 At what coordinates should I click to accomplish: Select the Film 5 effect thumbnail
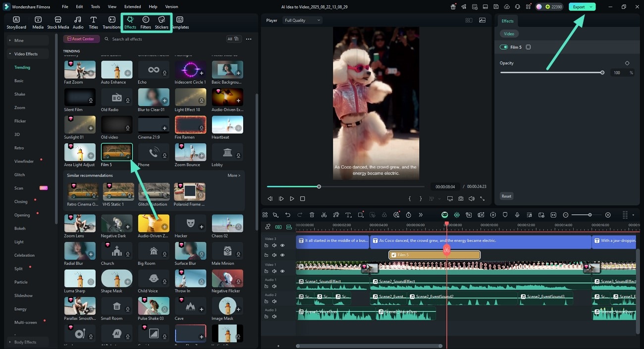116,152
